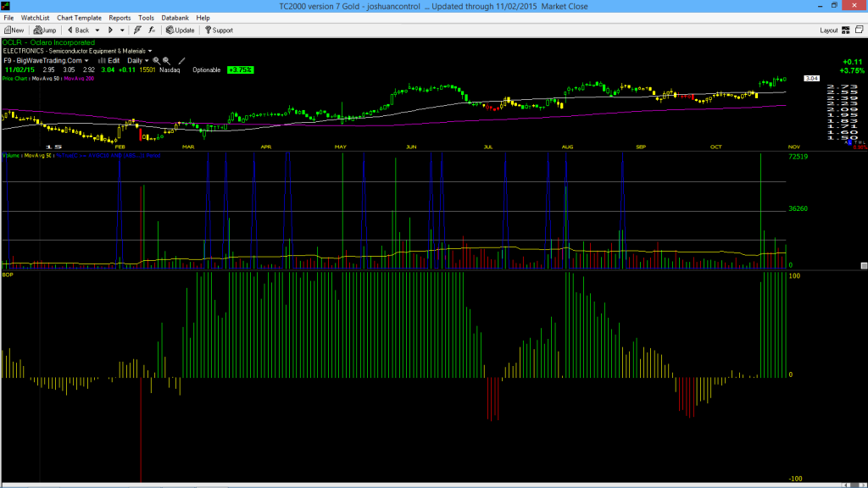Go forward to next symbol
The image size is (868, 488).
110,30
